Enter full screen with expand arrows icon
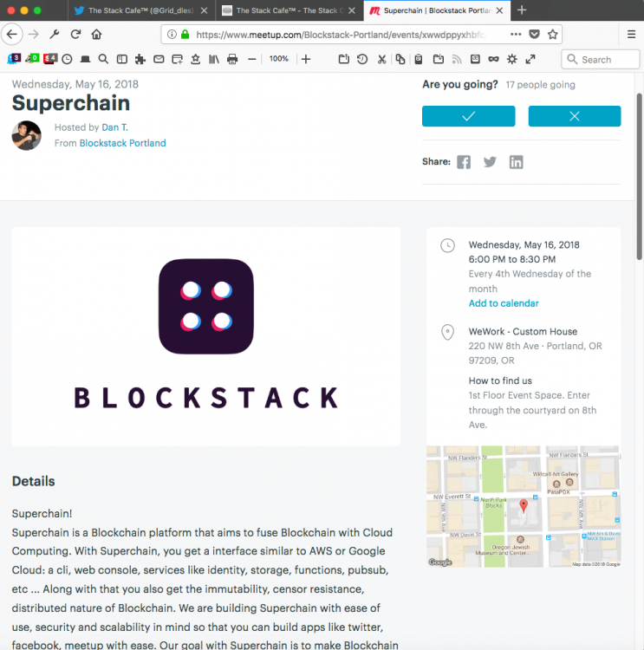 pos(530,59)
